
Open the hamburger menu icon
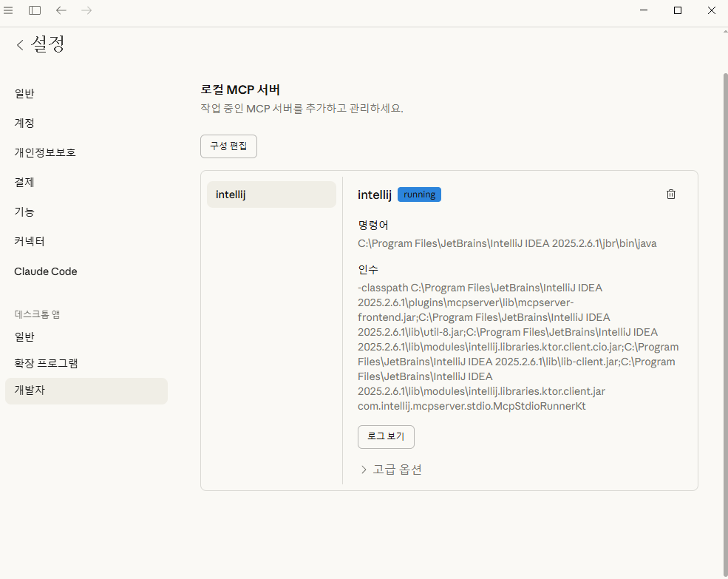8,10
